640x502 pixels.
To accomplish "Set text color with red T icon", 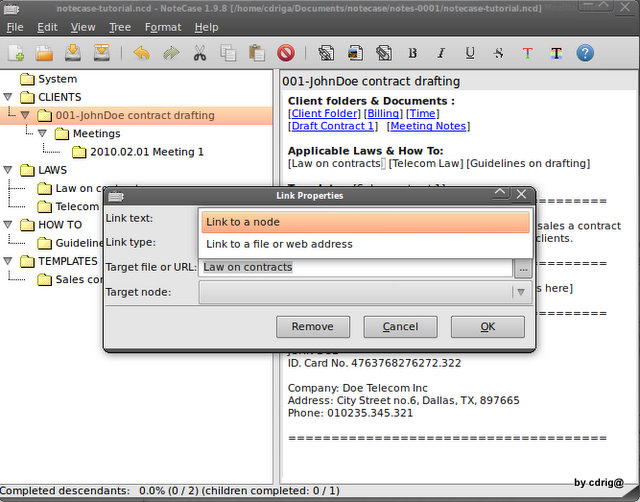I will [x=527, y=53].
